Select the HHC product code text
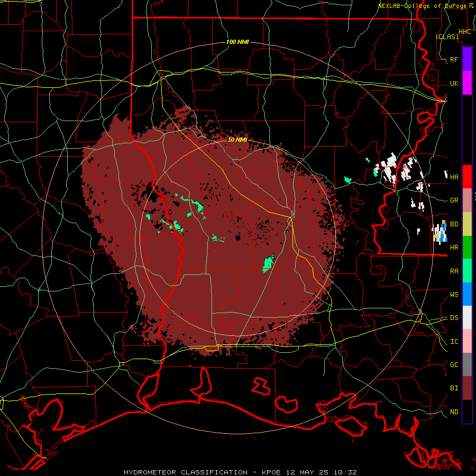The image size is (476, 476). (x=464, y=32)
